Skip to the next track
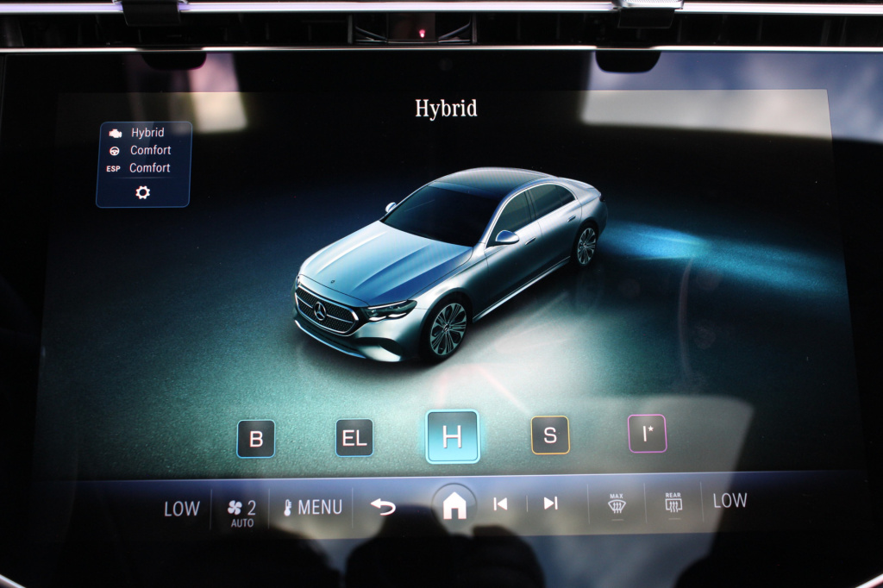Screen dimensions: 883x588 (x=551, y=503)
